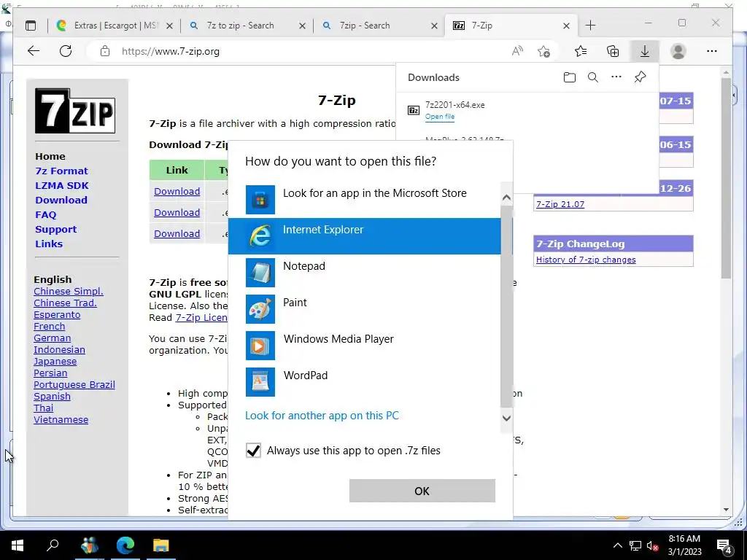Screen dimensions: 747x560
Task: Open Download sidebar navigation link
Action: coord(61,200)
